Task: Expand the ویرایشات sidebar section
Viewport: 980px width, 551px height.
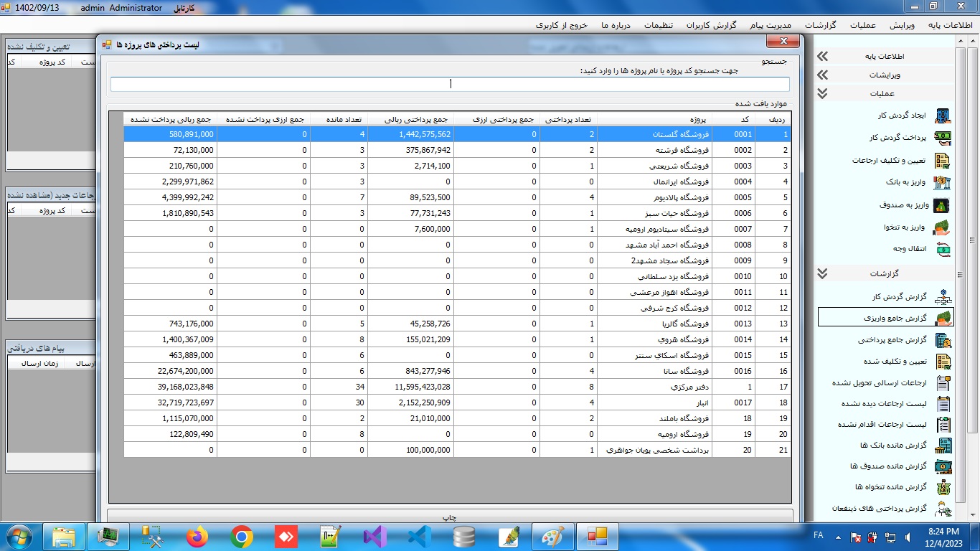Action: pos(822,75)
